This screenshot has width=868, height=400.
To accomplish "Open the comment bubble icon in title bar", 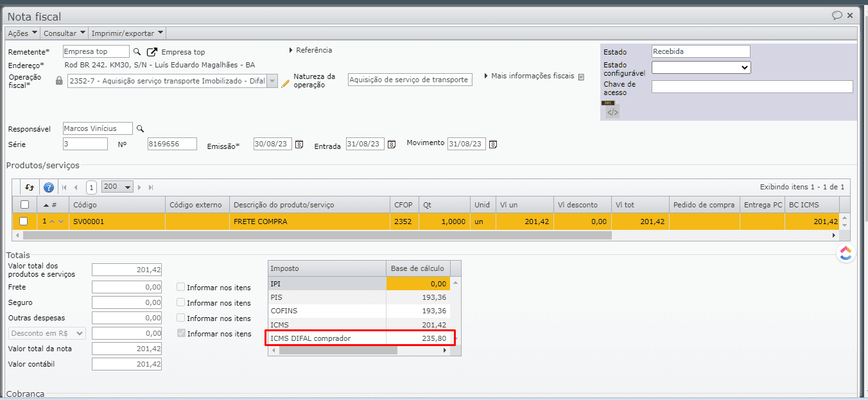I will pyautogui.click(x=837, y=15).
